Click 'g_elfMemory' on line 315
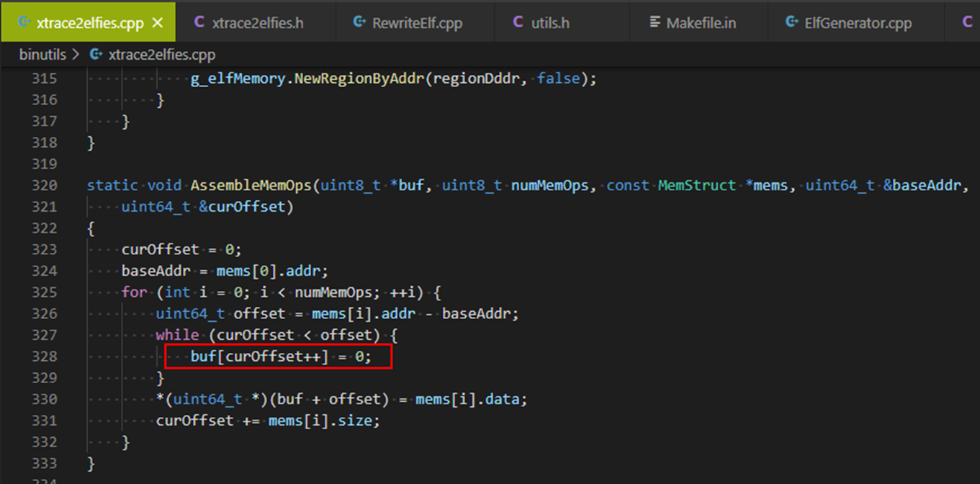This screenshot has height=484, width=980. tap(238, 79)
